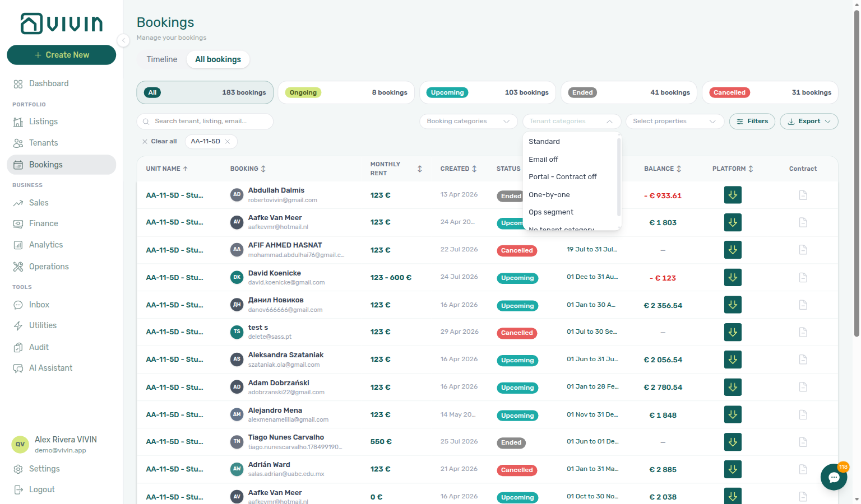The image size is (861, 504).
Task: Open contract document icon for Abdullah Dalmis
Action: (803, 195)
